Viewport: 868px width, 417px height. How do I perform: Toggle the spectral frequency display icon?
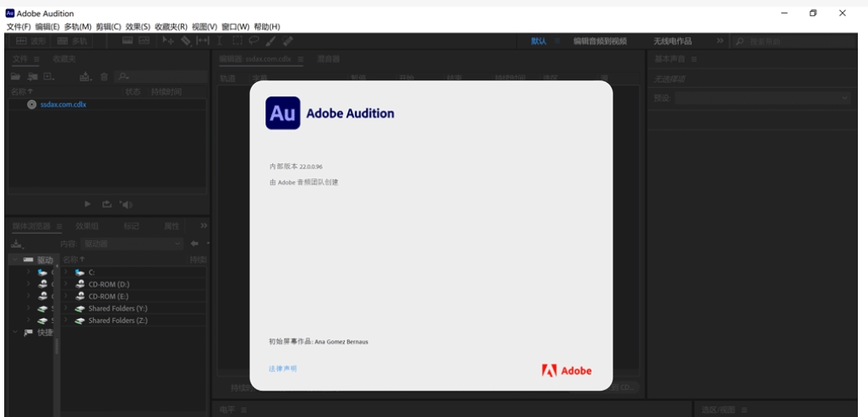pos(128,41)
